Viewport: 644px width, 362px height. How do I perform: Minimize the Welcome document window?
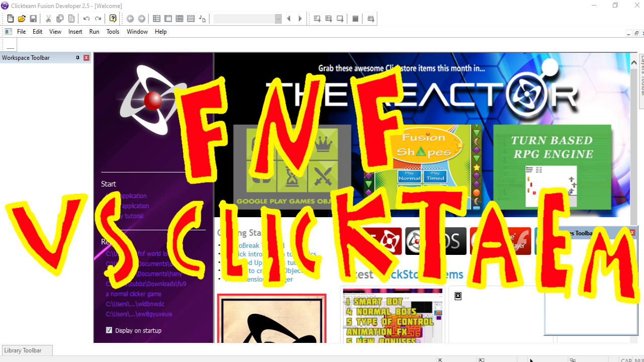[629, 33]
